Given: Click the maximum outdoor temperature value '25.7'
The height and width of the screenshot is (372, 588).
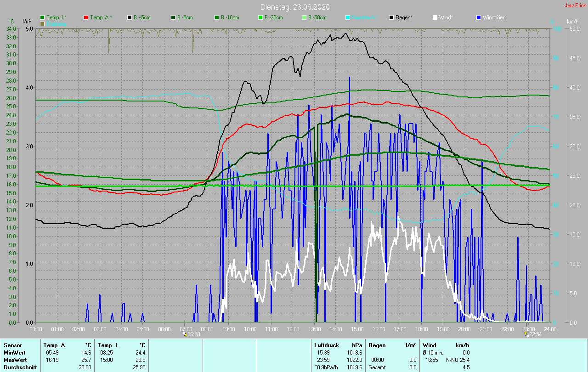Looking at the screenshot, I should pos(86,360).
